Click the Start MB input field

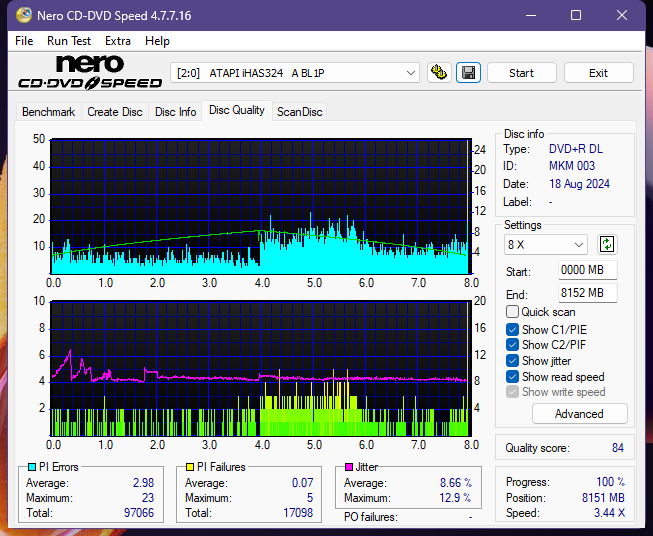[587, 270]
